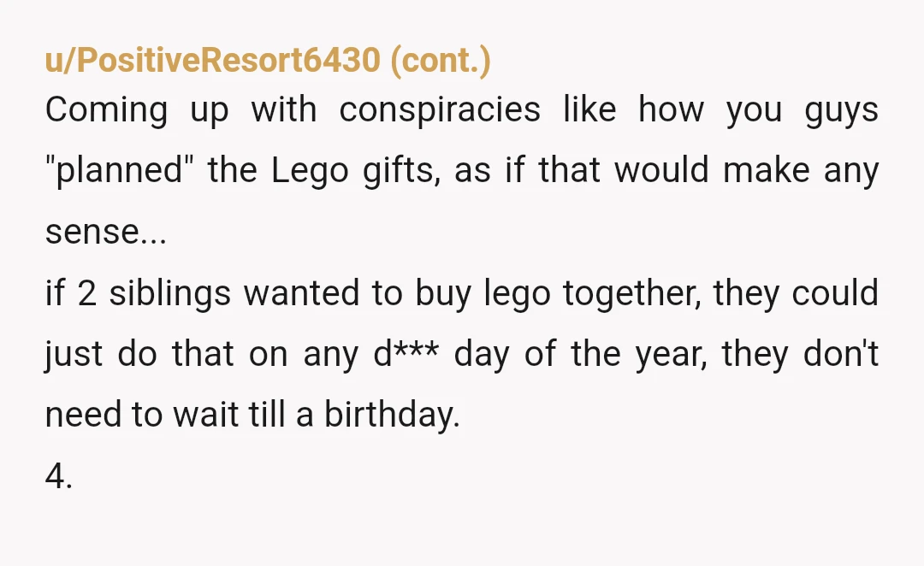Click the word "conspiracies" in first line
924x566 pixels.
(x=440, y=110)
